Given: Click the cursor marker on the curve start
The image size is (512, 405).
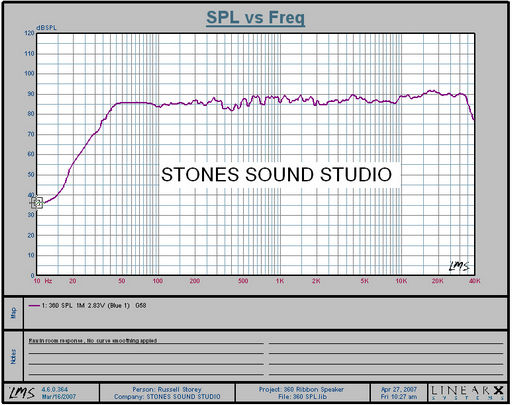Looking at the screenshot, I should 37,203.
